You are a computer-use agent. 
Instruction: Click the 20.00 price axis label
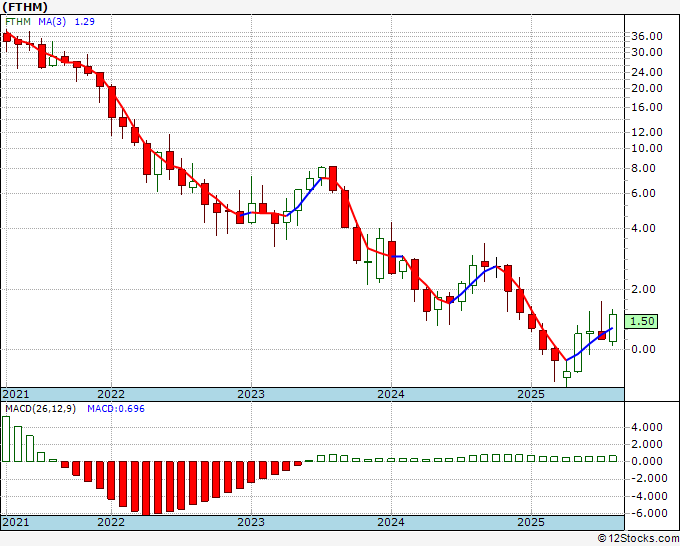[x=647, y=88]
